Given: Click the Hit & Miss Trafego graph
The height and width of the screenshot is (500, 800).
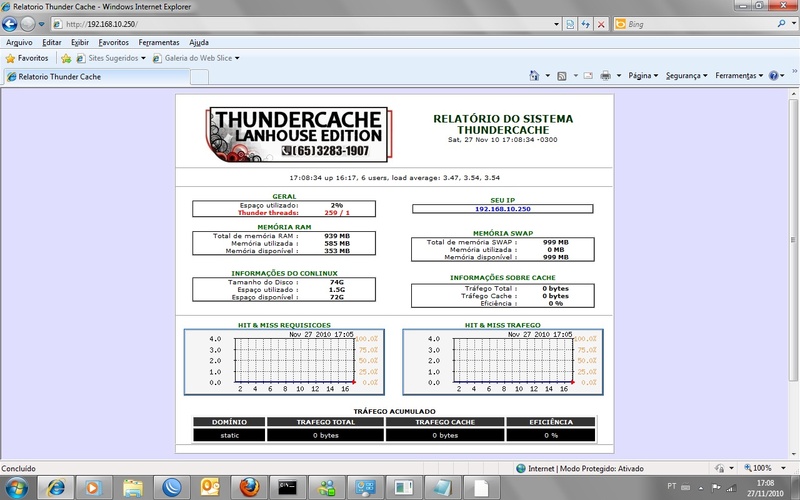Looking at the screenshot, I should 503,362.
